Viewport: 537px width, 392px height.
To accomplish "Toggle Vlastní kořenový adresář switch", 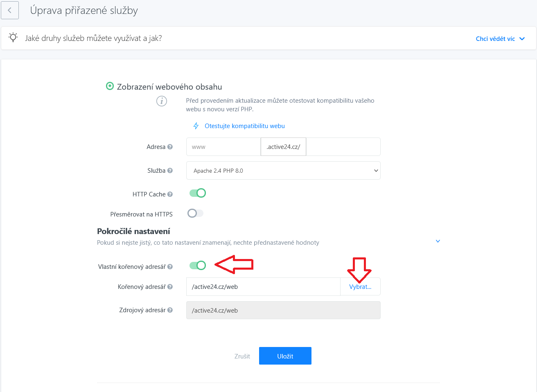I will click(198, 266).
